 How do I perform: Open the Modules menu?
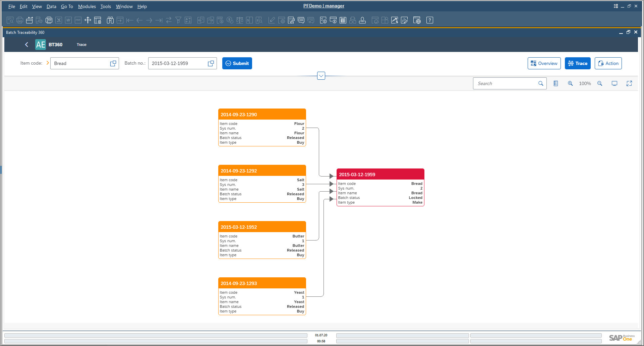point(87,6)
